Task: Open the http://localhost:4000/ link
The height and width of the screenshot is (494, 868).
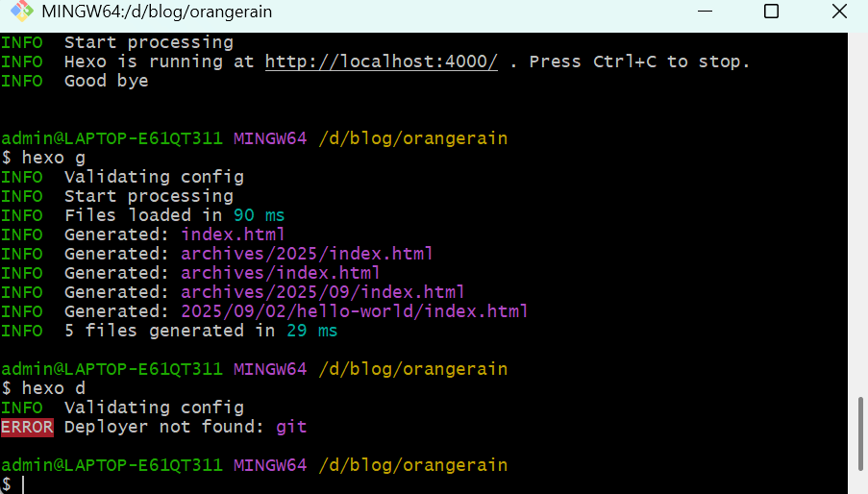Action: point(381,62)
